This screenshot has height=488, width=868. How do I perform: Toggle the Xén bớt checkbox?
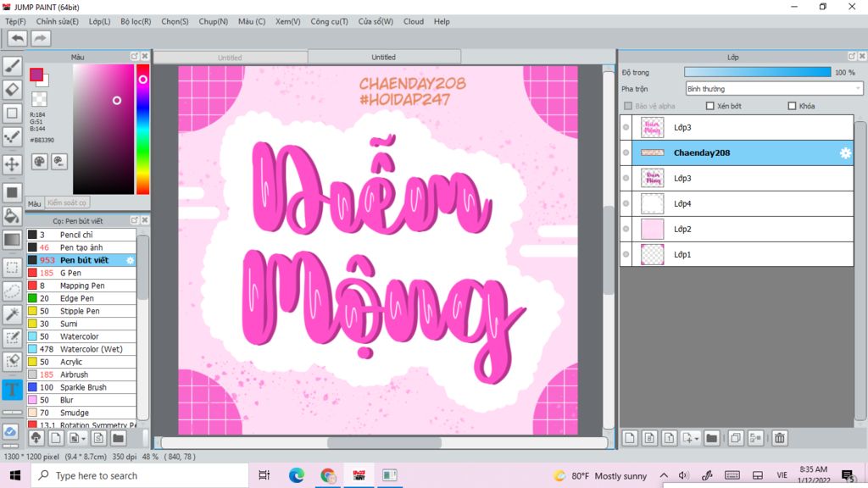pos(710,106)
